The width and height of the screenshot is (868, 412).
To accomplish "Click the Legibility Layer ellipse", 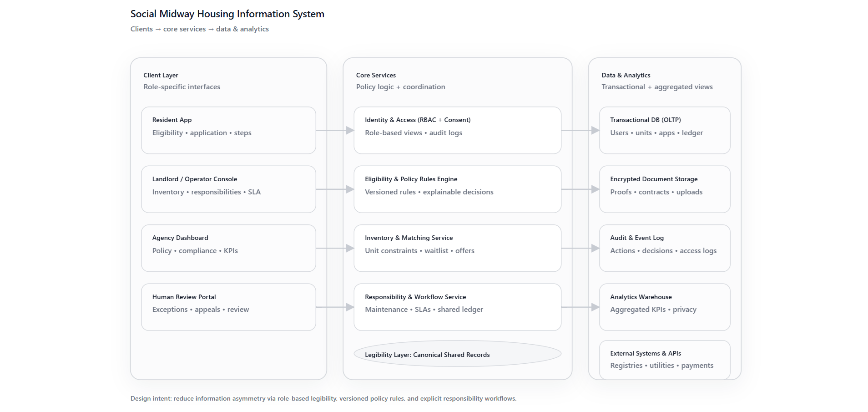I will tap(458, 354).
